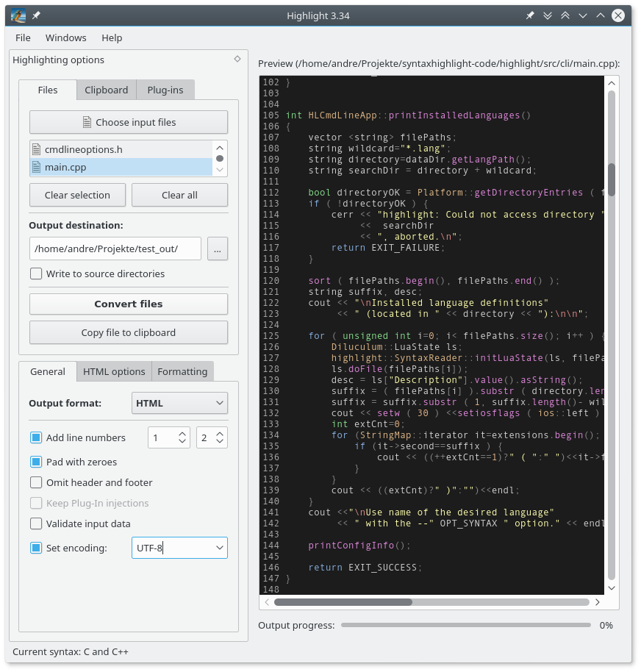Screen dimensions: 641x672
Task: Enable Omit header and footer
Action: pyautogui.click(x=36, y=482)
